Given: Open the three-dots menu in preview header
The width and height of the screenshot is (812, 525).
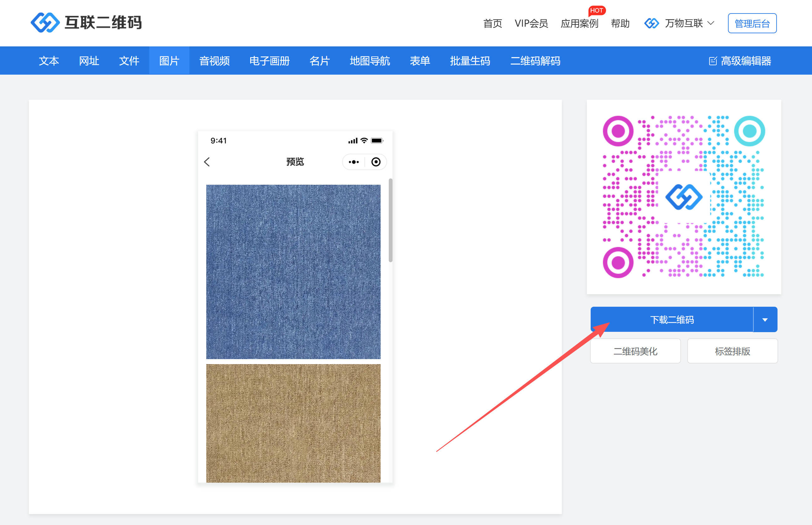Looking at the screenshot, I should click(x=354, y=162).
